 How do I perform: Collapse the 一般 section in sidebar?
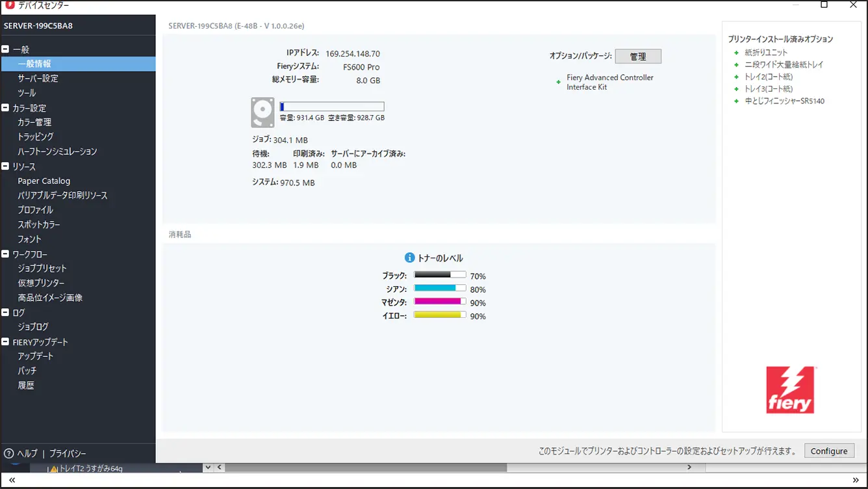(6, 49)
